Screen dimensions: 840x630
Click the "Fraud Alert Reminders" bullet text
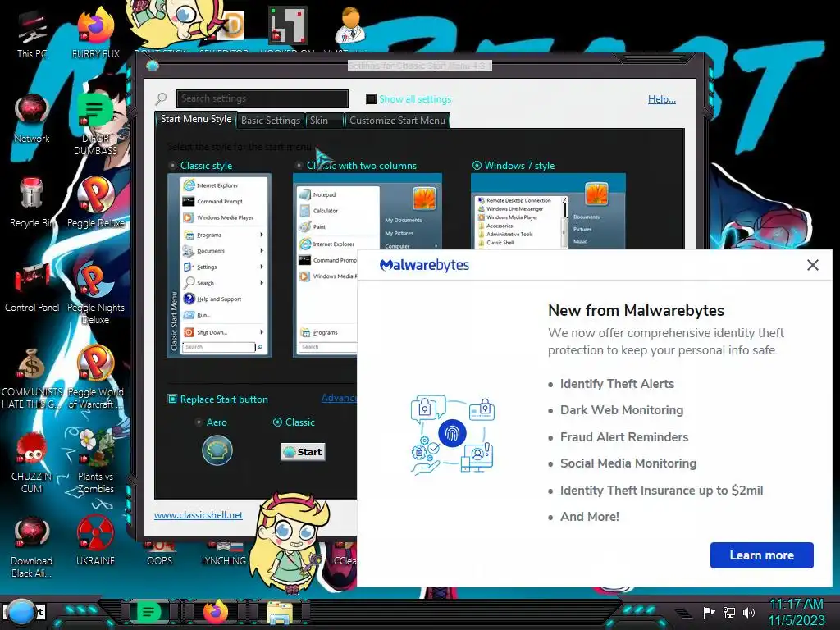click(624, 436)
